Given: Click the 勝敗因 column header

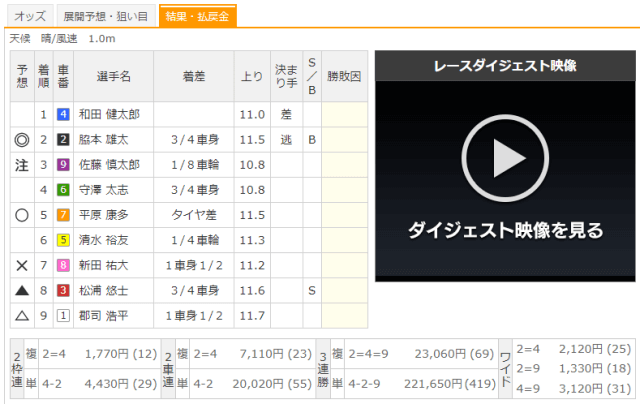Looking at the screenshot, I should coord(344,76).
